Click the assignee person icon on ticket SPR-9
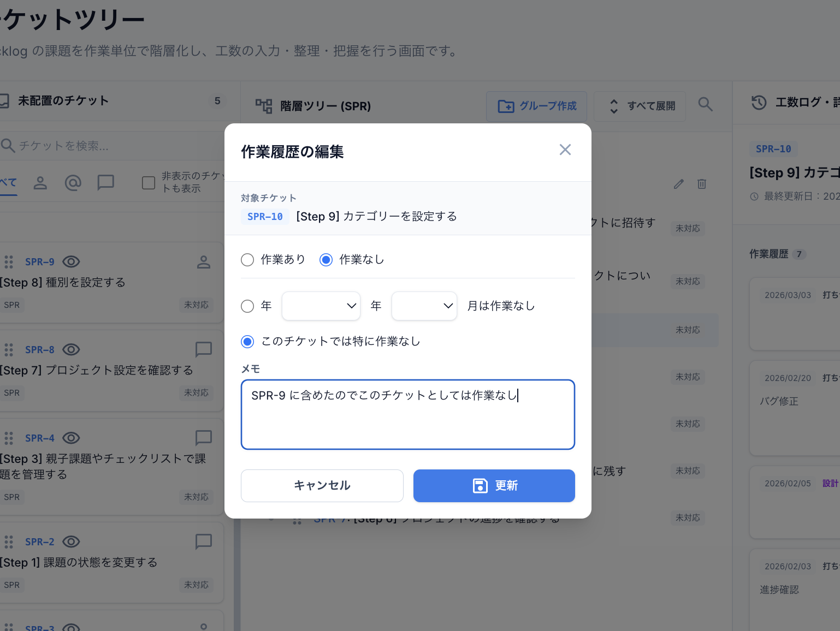The width and height of the screenshot is (840, 631). point(203,262)
